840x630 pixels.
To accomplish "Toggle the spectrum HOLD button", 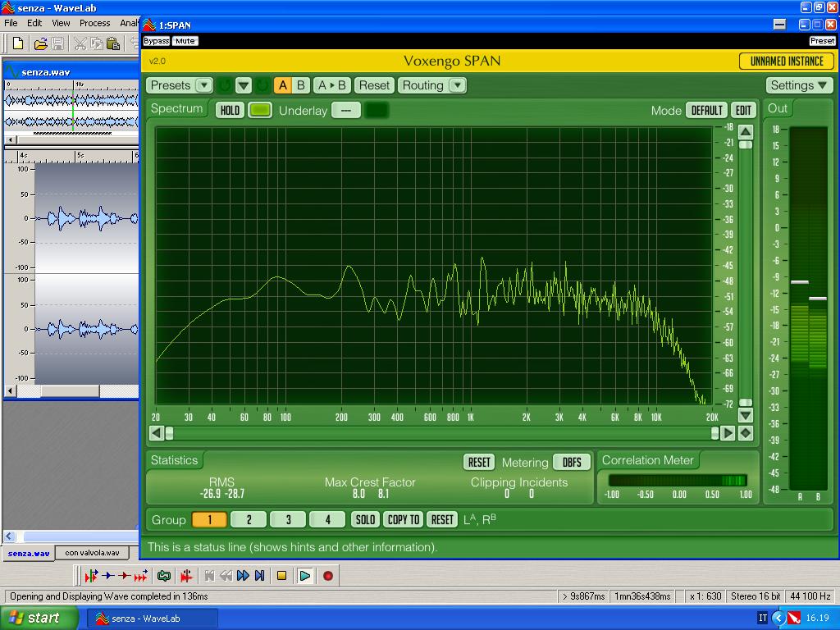I will pyautogui.click(x=230, y=111).
